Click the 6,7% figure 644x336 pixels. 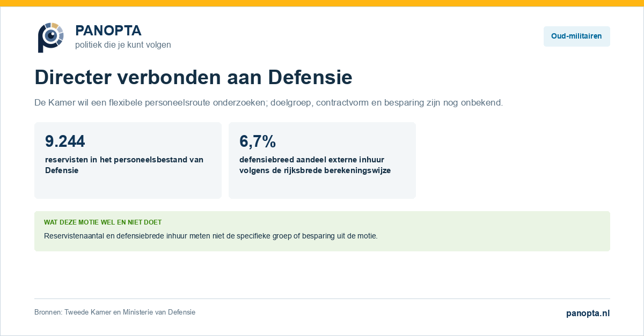(x=258, y=141)
